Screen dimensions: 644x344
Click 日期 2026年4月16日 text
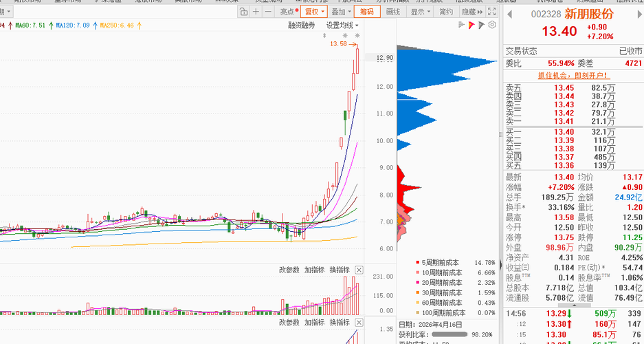click(430, 324)
